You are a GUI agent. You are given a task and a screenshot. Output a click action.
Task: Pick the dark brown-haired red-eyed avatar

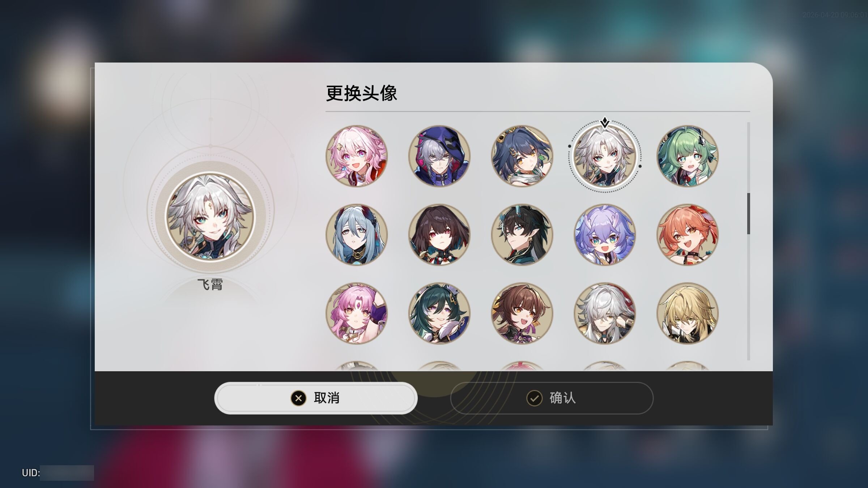(439, 235)
